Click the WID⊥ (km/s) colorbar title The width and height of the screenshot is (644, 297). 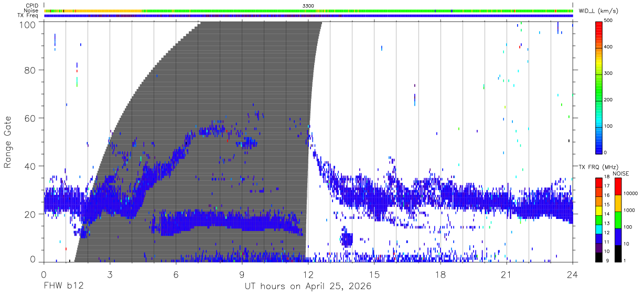597,10
